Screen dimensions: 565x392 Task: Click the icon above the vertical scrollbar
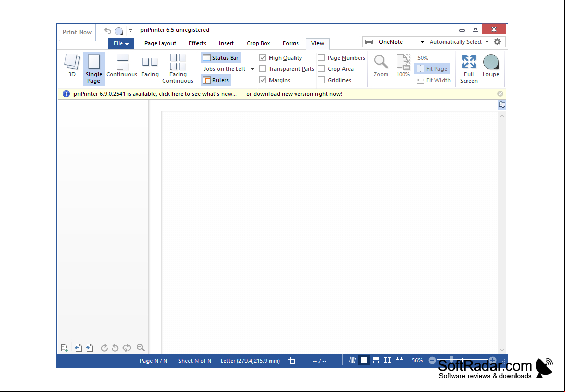tap(502, 104)
